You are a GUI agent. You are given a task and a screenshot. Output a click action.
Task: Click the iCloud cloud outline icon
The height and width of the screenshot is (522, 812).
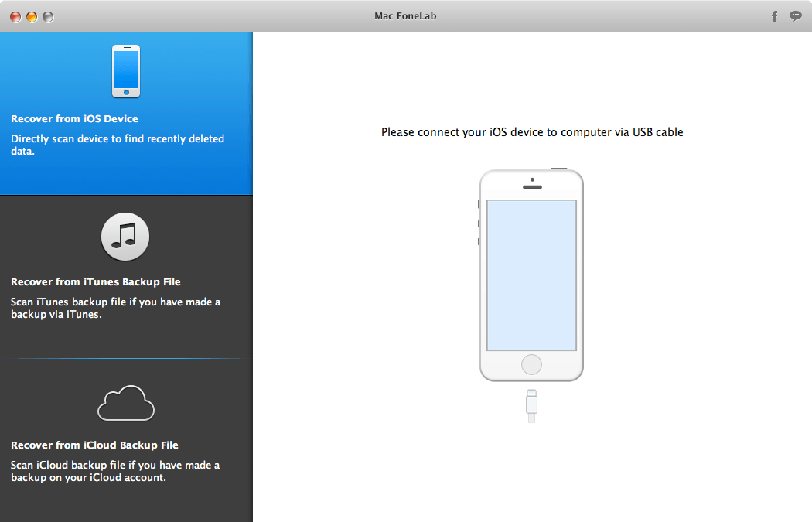[125, 402]
